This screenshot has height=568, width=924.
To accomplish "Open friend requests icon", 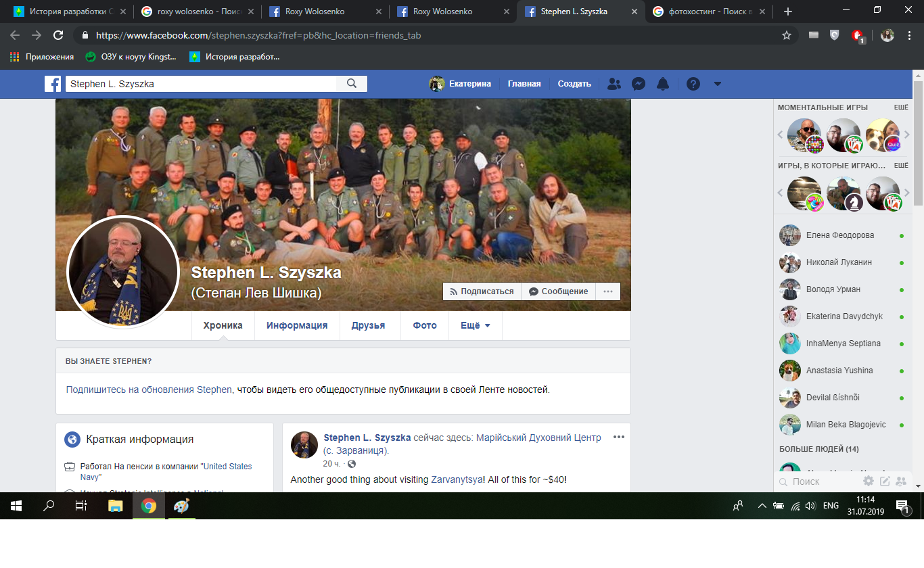I will 614,84.
